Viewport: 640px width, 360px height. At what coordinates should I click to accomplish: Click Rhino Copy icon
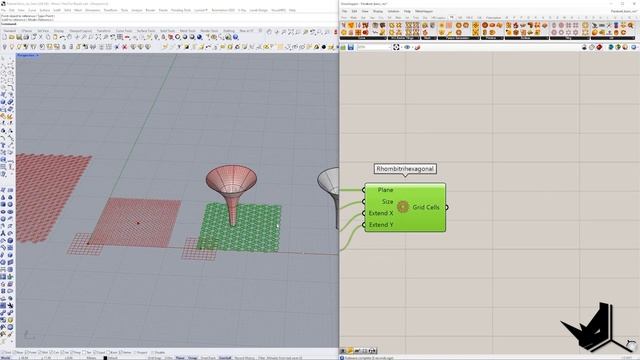[48, 37]
